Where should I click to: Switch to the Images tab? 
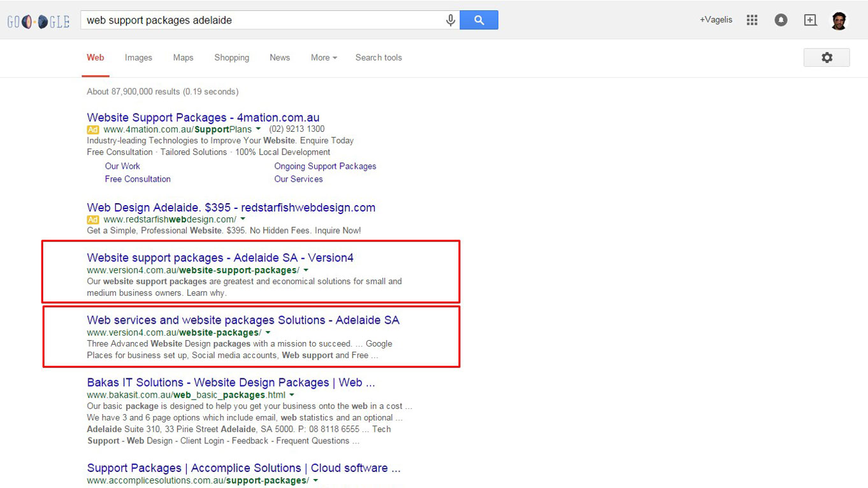(138, 57)
